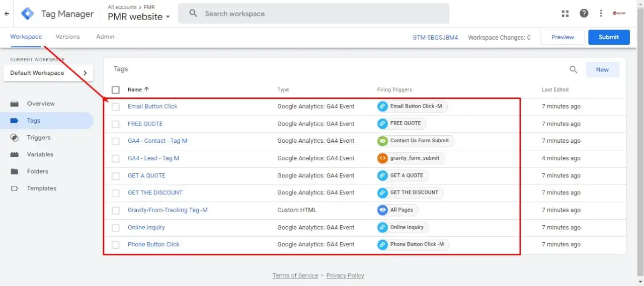Screen dimensions: 644x286
Task: Open the GA4 - Lead - Tag M link
Action: tap(153, 158)
